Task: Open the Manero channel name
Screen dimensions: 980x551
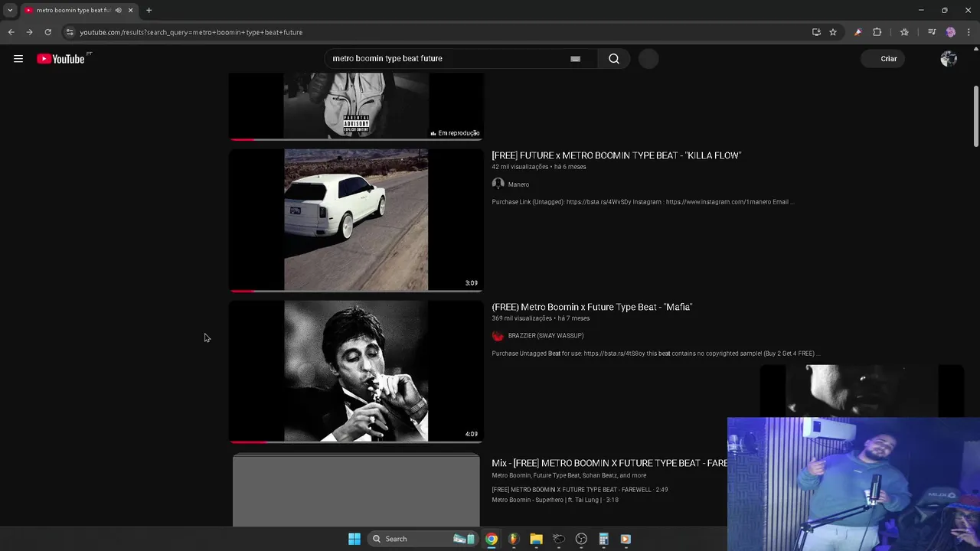Action: tap(518, 184)
